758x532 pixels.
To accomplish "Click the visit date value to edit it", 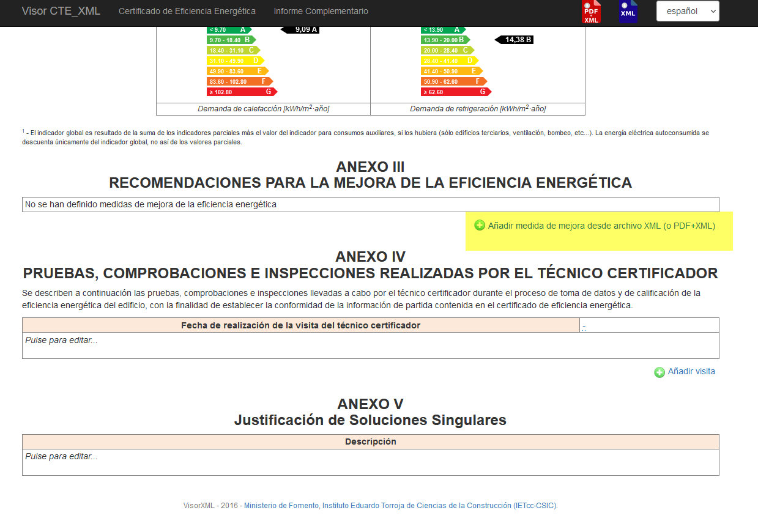I will pyautogui.click(x=584, y=326).
